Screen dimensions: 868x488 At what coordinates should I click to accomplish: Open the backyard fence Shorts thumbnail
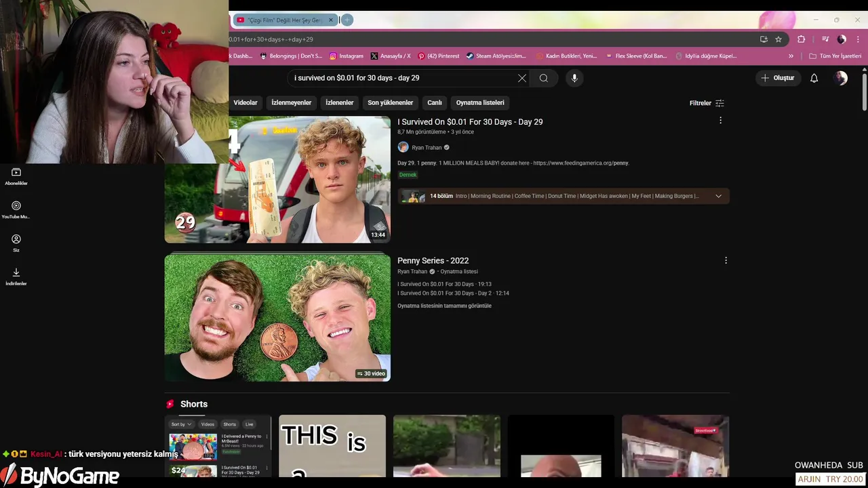point(447,447)
